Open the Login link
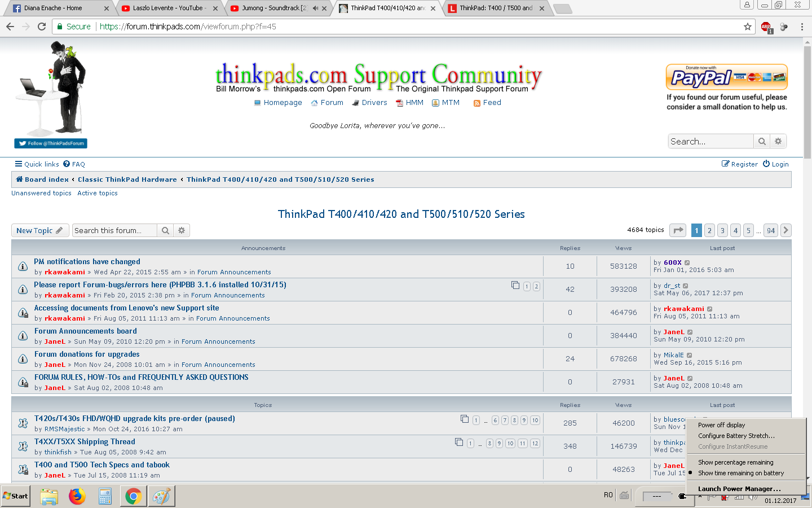 776,164
